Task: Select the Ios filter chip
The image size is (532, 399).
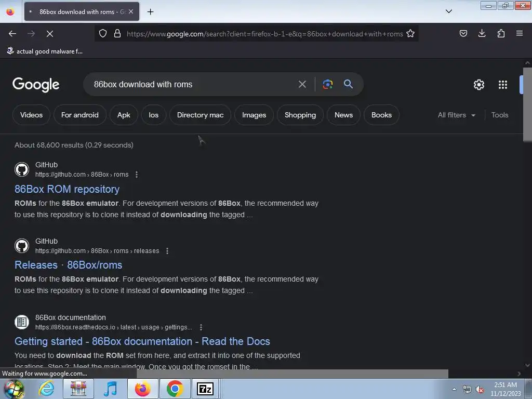Action: click(153, 115)
